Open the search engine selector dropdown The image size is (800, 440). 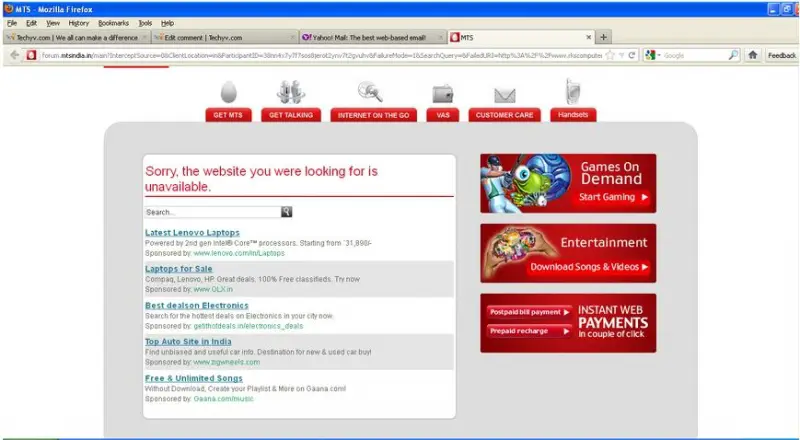point(653,55)
